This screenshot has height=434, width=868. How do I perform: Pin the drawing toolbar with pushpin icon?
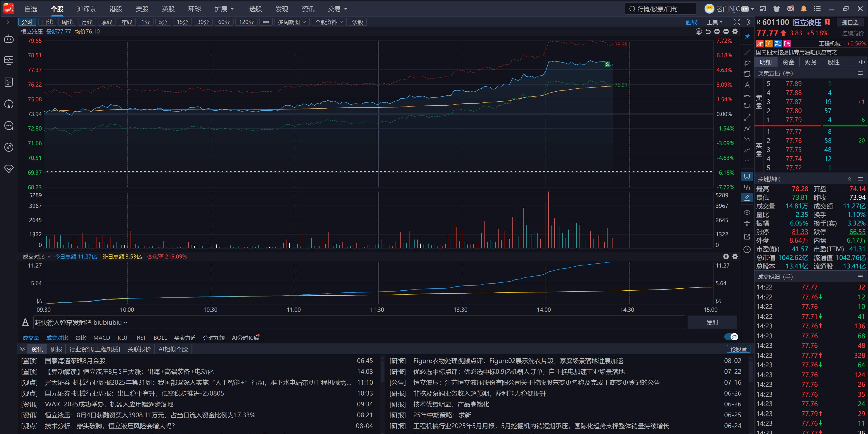(x=747, y=36)
